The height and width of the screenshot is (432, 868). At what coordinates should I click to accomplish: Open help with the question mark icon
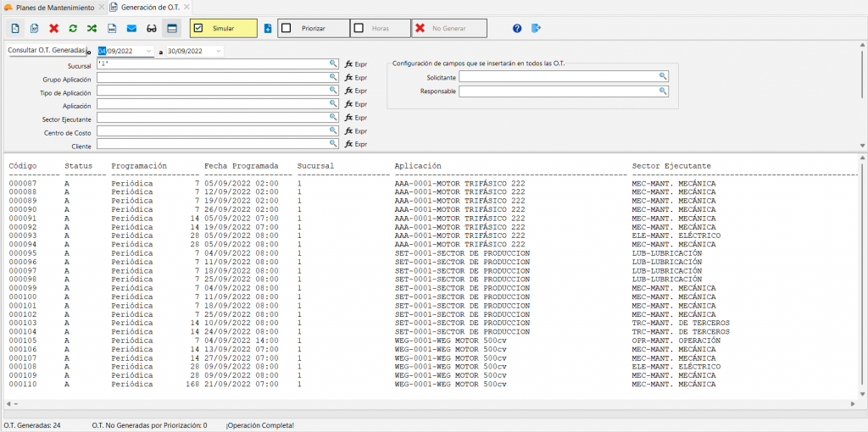(517, 28)
